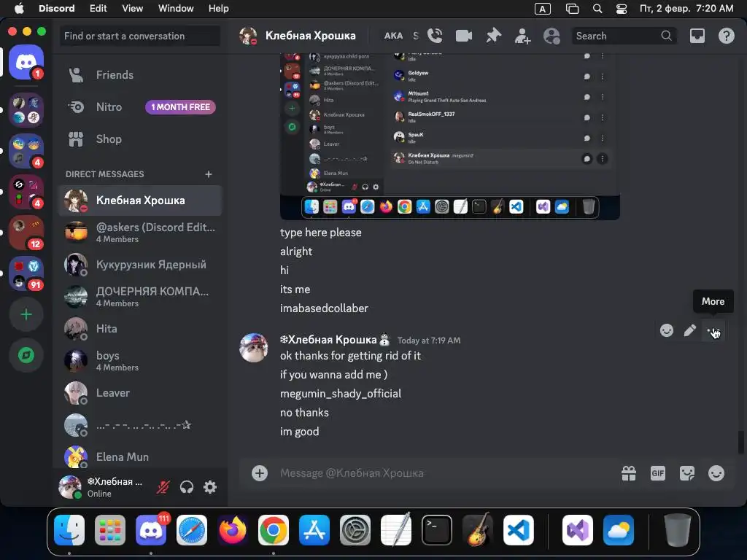The width and height of the screenshot is (747, 560).
Task: Create a new DM with plus icon
Action: [208, 174]
